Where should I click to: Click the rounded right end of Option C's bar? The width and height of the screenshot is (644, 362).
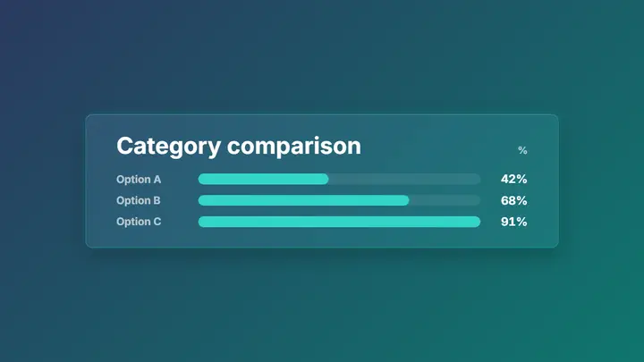point(477,222)
